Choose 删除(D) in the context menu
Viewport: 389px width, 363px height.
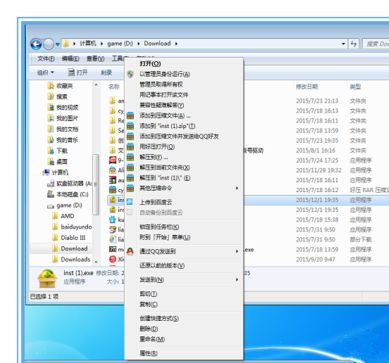pos(184,329)
